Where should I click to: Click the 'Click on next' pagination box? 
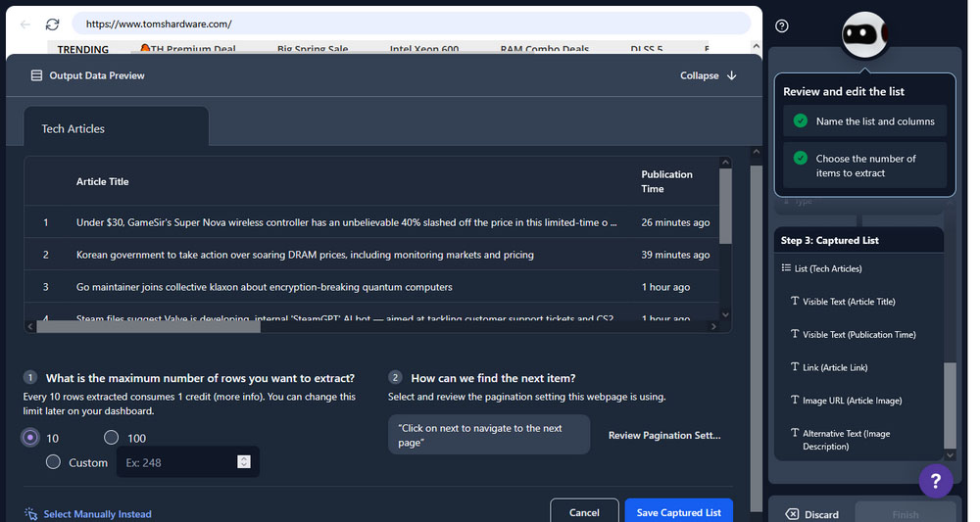[x=489, y=435]
